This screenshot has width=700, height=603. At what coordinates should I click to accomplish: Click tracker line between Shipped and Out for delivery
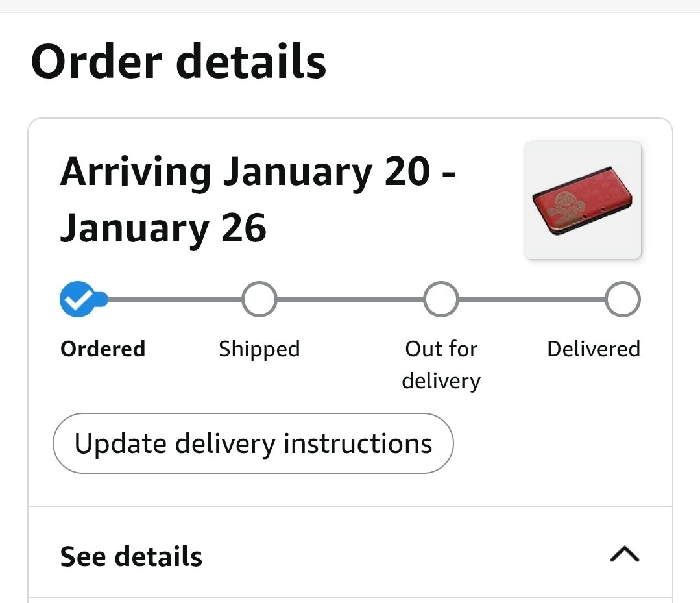[x=350, y=300]
